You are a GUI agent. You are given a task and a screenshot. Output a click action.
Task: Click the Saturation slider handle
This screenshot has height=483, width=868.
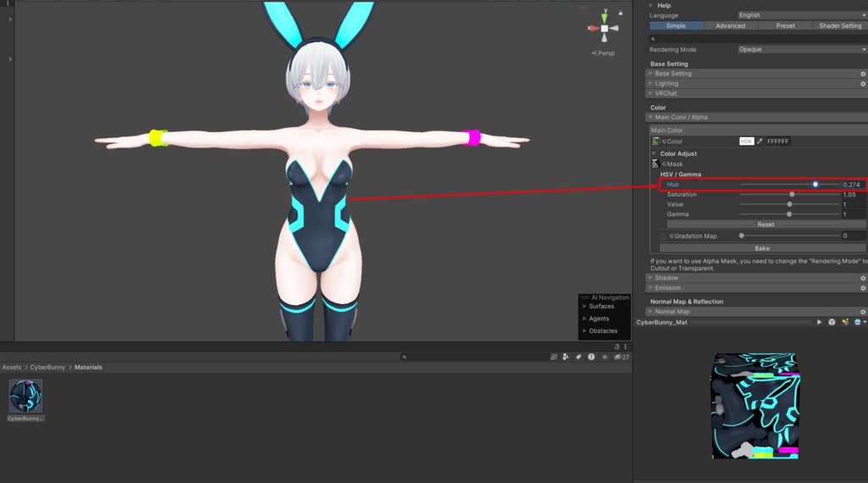click(792, 194)
